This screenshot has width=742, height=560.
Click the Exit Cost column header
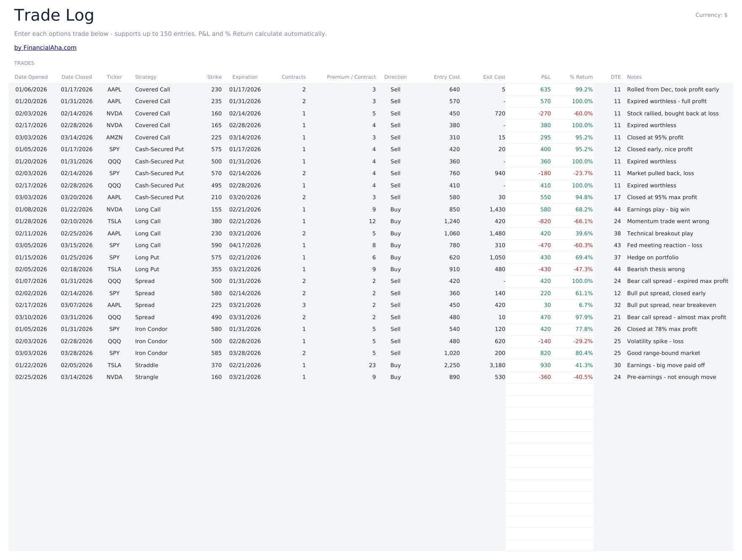(494, 77)
